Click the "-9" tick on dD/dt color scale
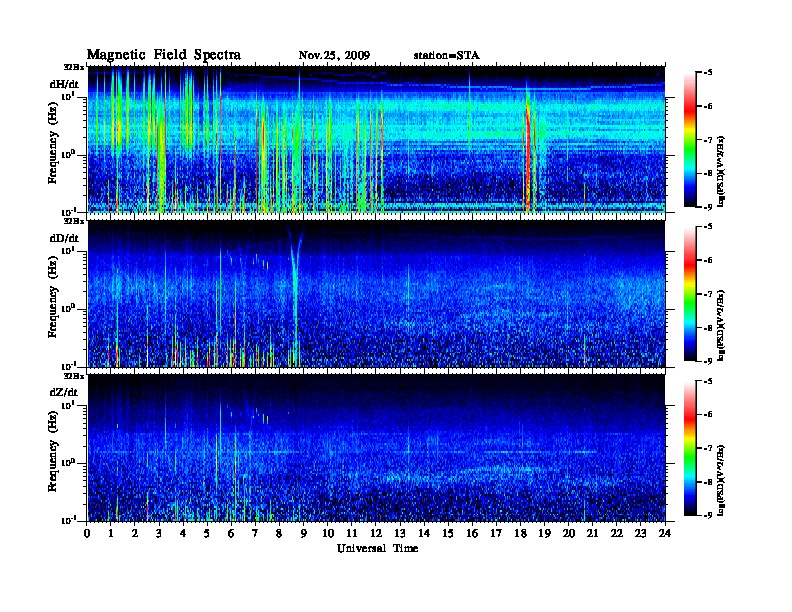This screenshot has height=612, width=792. tap(708, 361)
